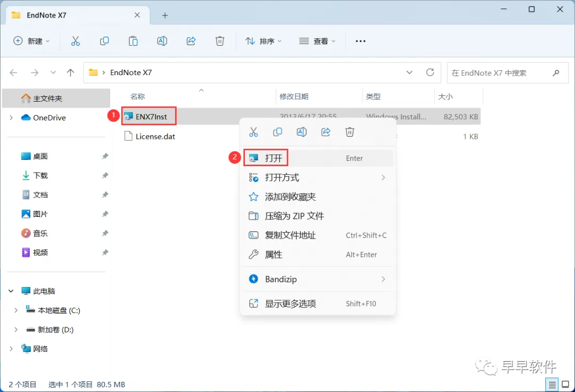575x392 pixels.
Task: Click the Share icon in context menu
Action: click(x=326, y=132)
